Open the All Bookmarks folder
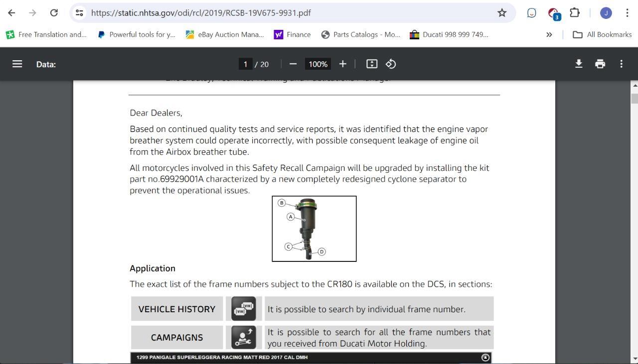 603,34
